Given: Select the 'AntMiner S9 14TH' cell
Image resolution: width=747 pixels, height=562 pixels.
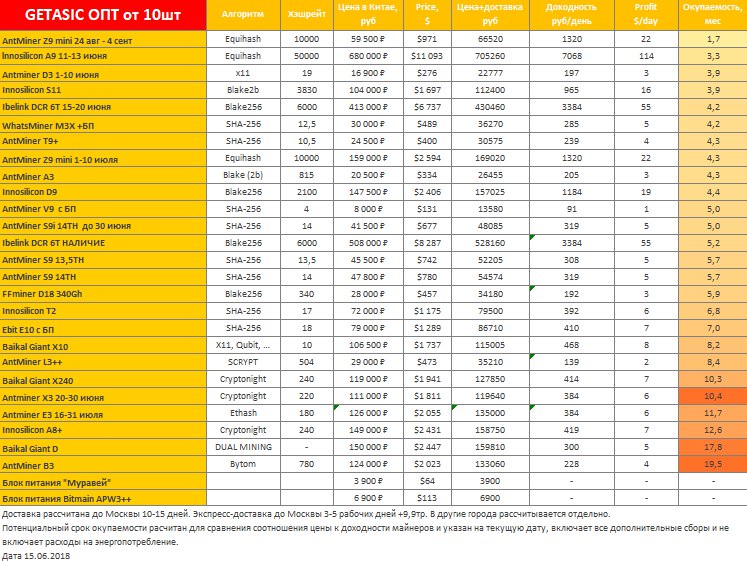Looking at the screenshot, I should tap(103, 277).
